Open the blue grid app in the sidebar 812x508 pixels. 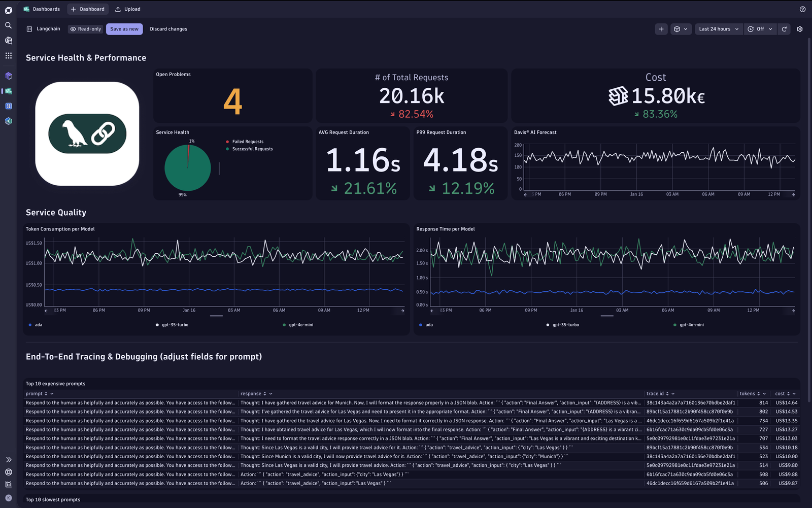[8, 106]
